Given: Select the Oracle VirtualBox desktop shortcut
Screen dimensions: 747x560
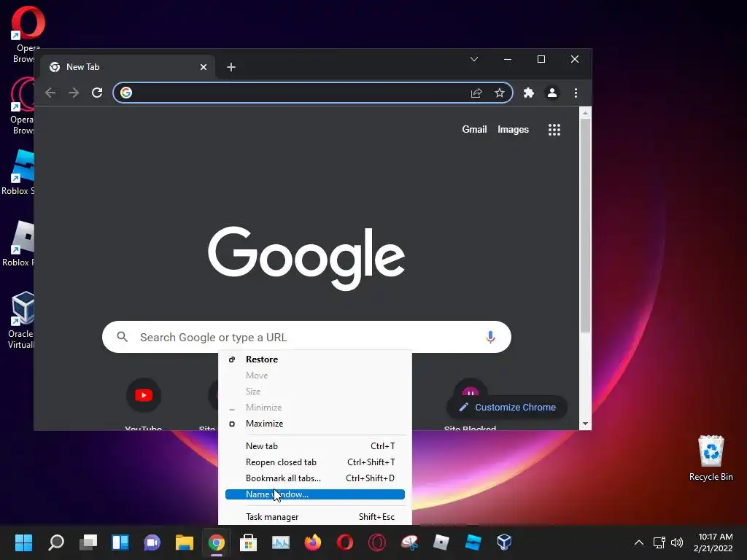Looking at the screenshot, I should click(21, 321).
